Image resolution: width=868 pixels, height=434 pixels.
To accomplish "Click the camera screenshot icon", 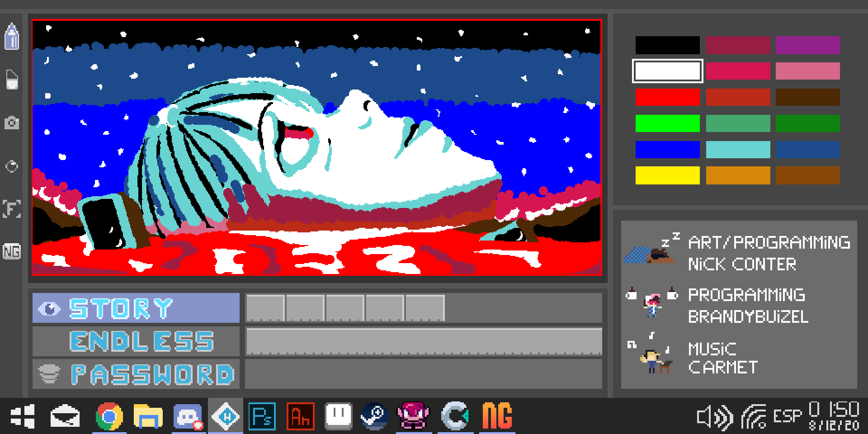I will [12, 123].
